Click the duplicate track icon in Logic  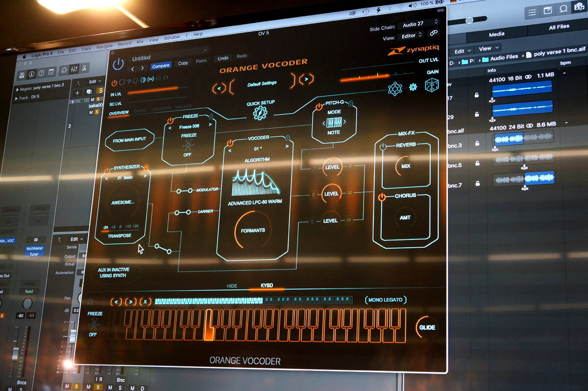click(89, 91)
